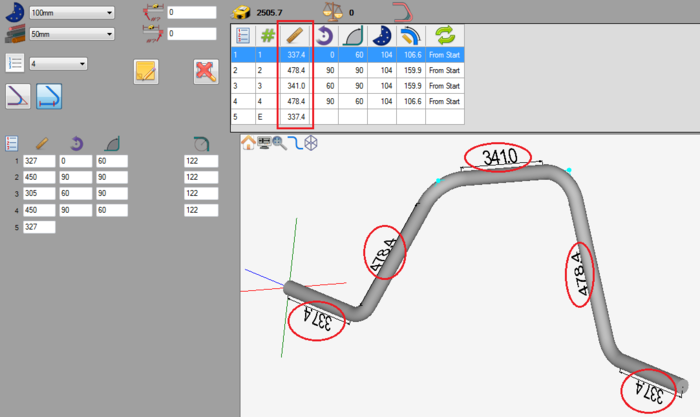Click the purple rotation column header icon
The height and width of the screenshot is (417, 700).
(x=325, y=36)
